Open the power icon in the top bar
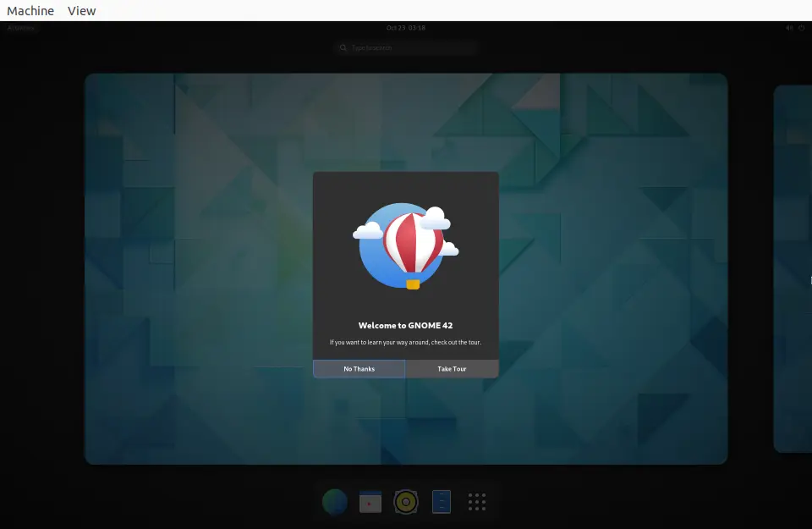Screen dimensions: 812x529 pos(801,28)
